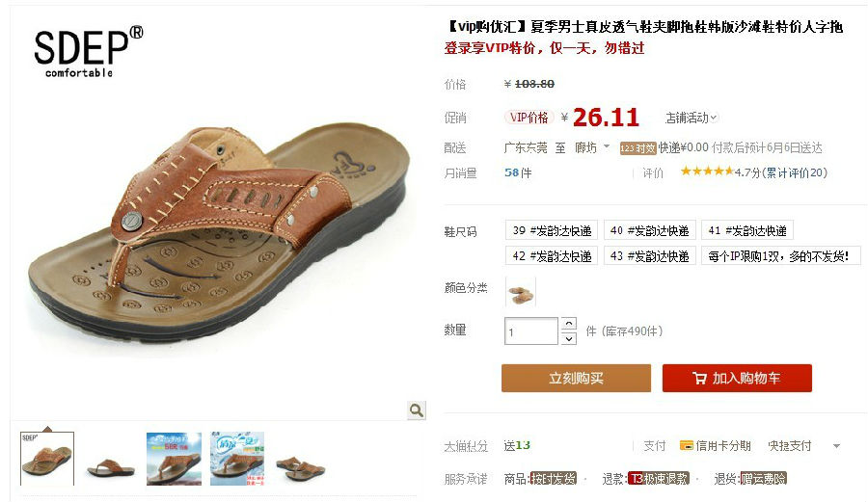Expand the payment methods arrow
Screen dimensions: 868x502
pos(836,446)
